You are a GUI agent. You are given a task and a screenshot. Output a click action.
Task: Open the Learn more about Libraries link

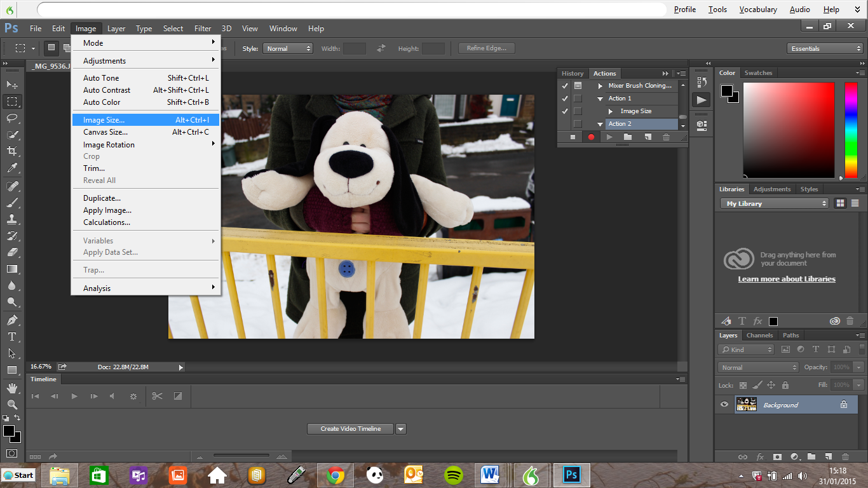[x=786, y=278]
